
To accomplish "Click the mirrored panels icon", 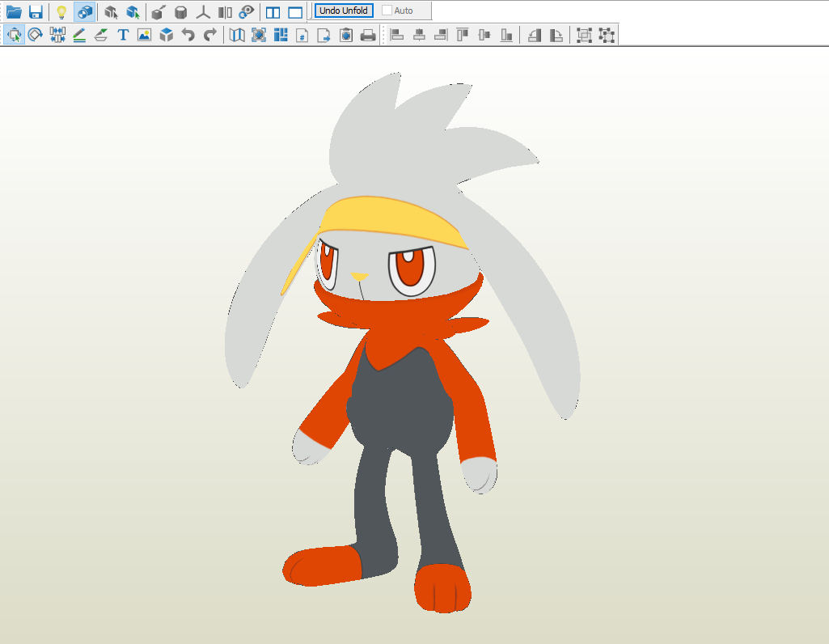I will pyautogui.click(x=225, y=11).
